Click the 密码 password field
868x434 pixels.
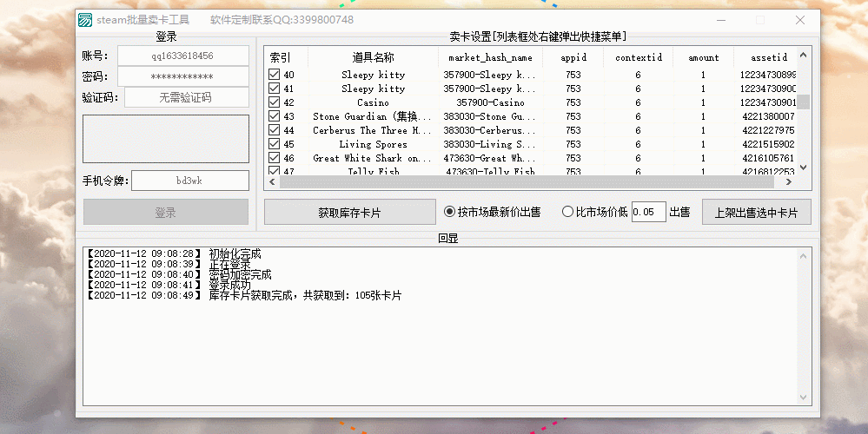[183, 77]
